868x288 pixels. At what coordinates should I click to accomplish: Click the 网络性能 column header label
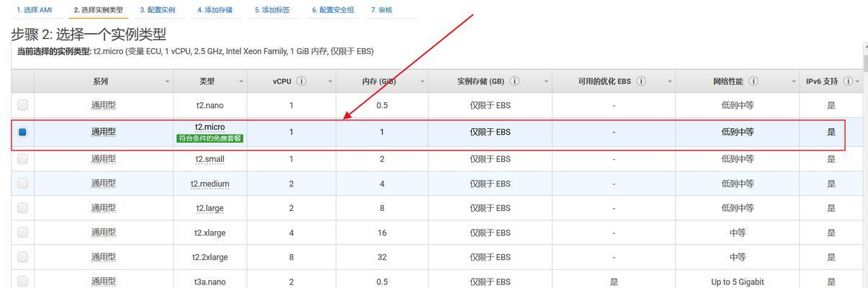[x=729, y=81]
